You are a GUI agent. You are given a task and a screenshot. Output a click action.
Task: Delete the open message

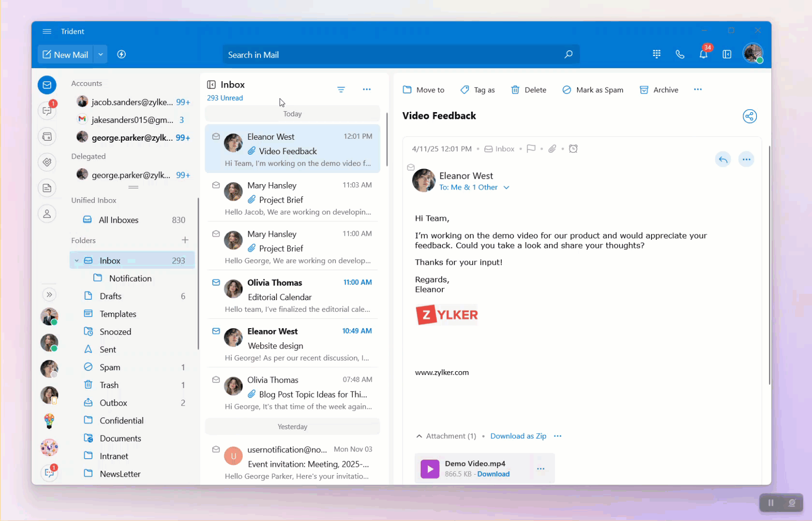(x=529, y=90)
